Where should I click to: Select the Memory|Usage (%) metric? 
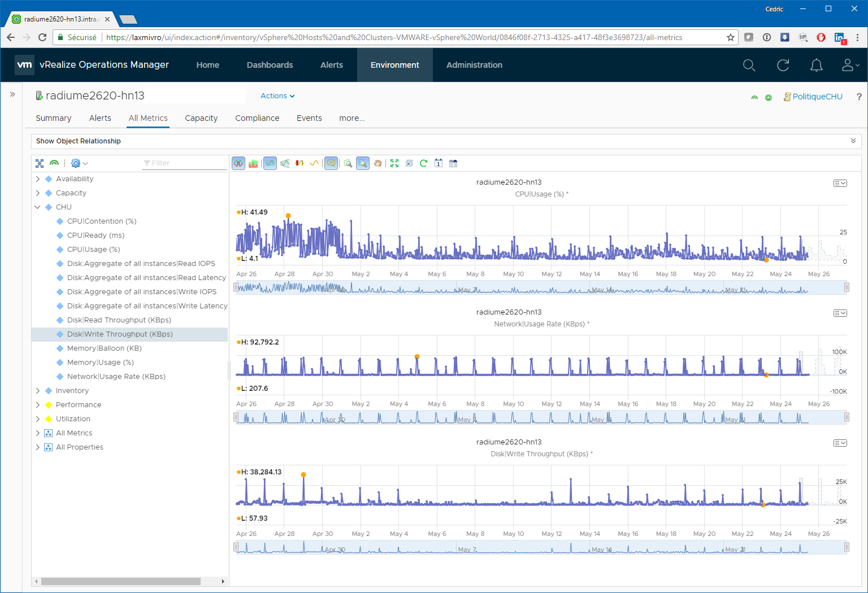click(x=100, y=363)
